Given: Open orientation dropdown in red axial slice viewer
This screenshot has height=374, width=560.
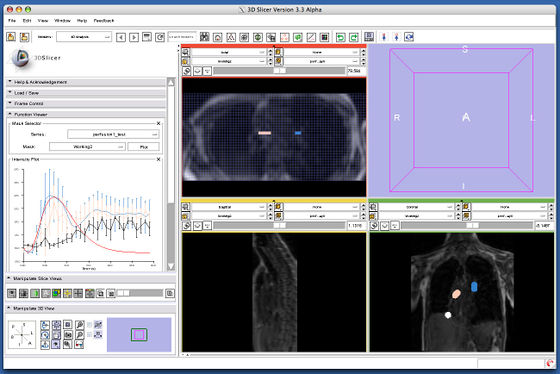Looking at the screenshot, I should click(229, 52).
